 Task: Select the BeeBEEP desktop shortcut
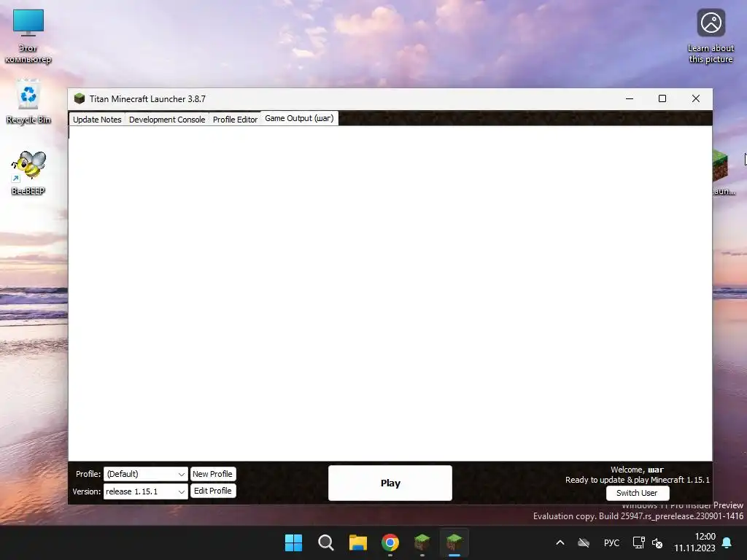click(x=28, y=172)
